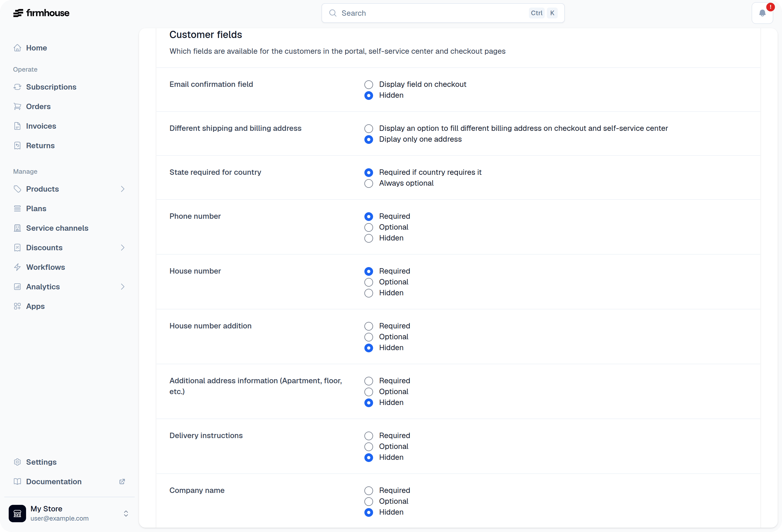Select Display field on checkout for email confirmation
The height and width of the screenshot is (532, 782).
pos(369,84)
